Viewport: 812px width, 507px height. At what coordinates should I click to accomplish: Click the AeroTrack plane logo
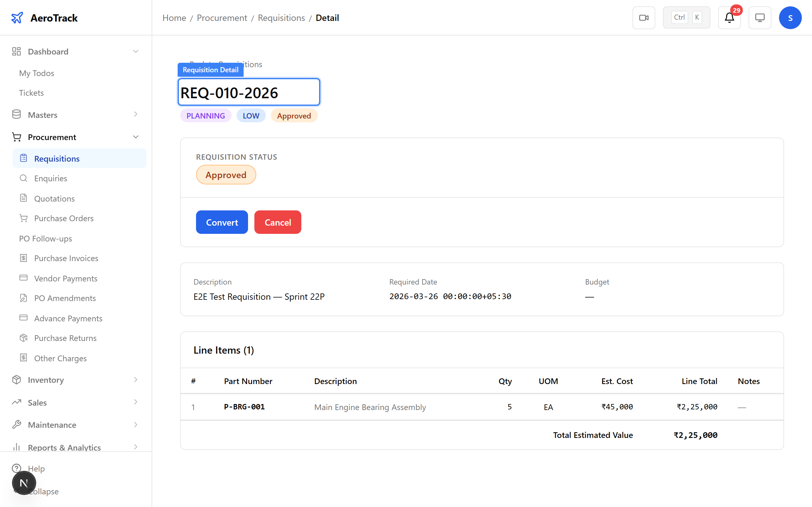click(17, 17)
